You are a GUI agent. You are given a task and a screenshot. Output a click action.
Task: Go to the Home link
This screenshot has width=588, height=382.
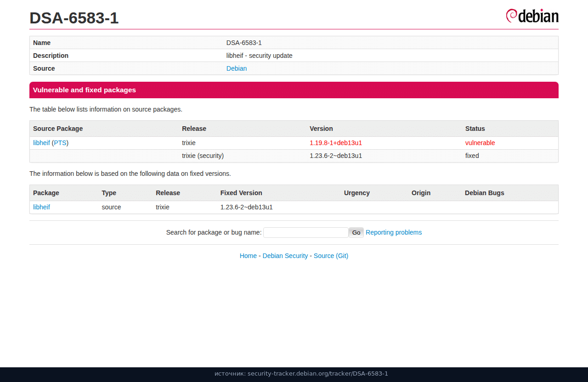tap(248, 256)
